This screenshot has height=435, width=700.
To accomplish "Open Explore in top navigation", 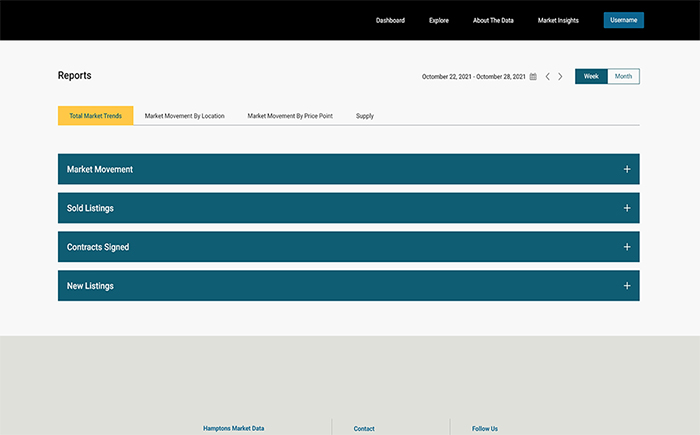I will (x=439, y=20).
